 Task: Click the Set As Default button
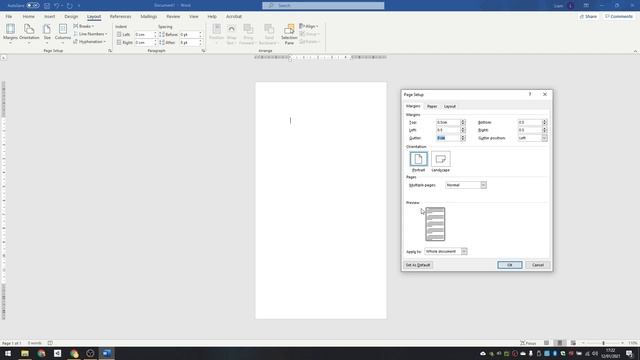pos(418,265)
